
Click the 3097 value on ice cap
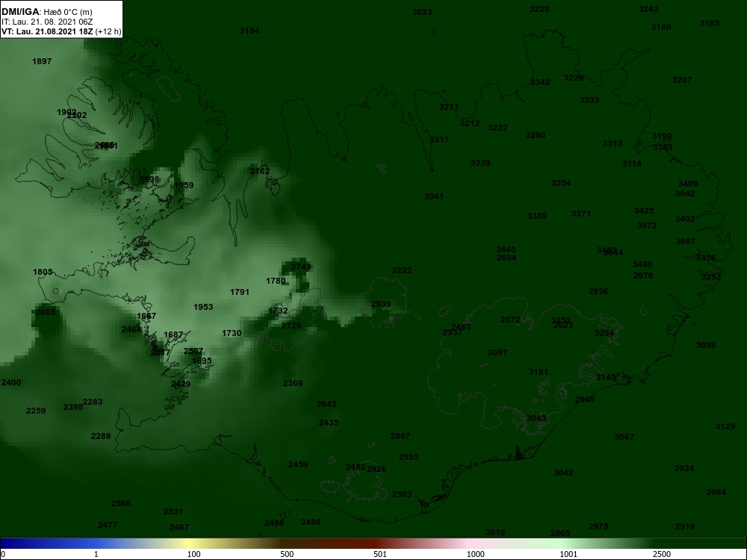tap(498, 352)
